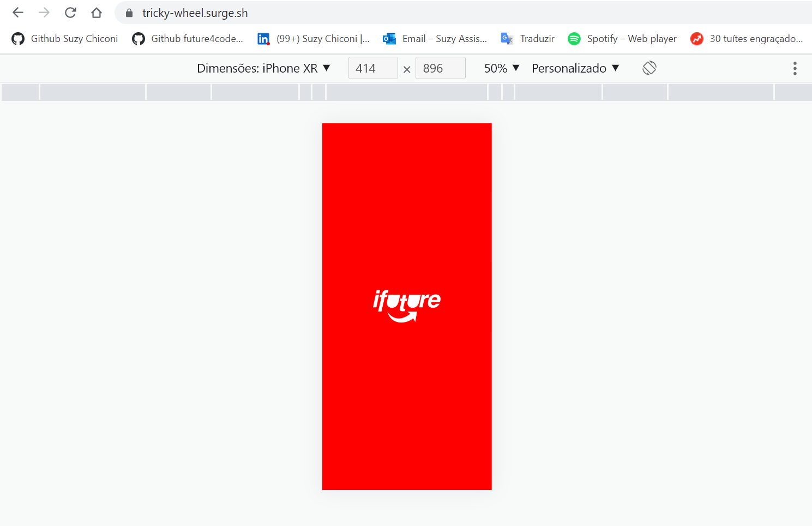Click the Google Translate bookmark icon
The height and width of the screenshot is (526, 812).
point(507,39)
